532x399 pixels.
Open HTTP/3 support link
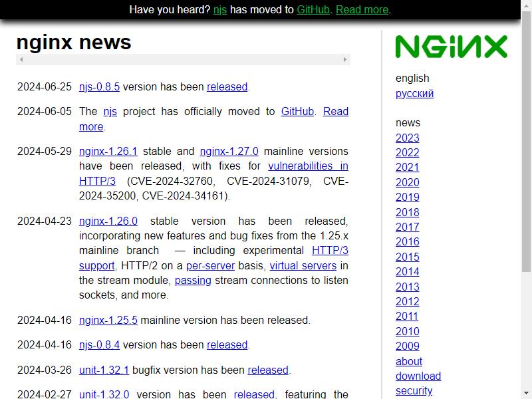pyautogui.click(x=330, y=251)
